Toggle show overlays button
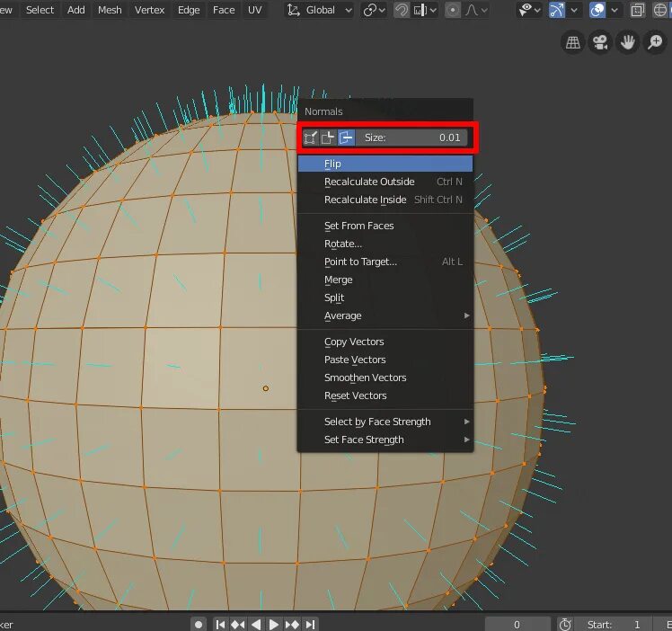The height and width of the screenshot is (631, 672). 597,10
